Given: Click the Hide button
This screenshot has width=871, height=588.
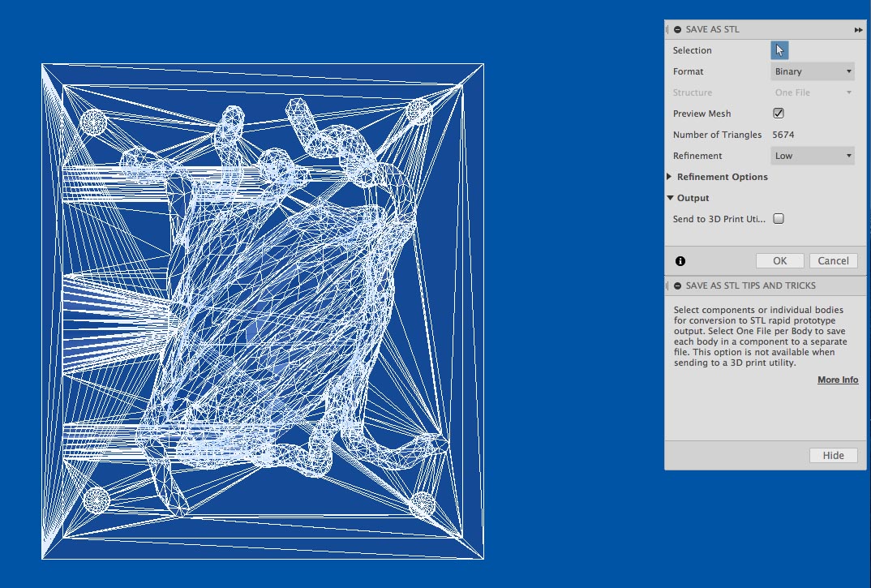Looking at the screenshot, I should (x=833, y=456).
